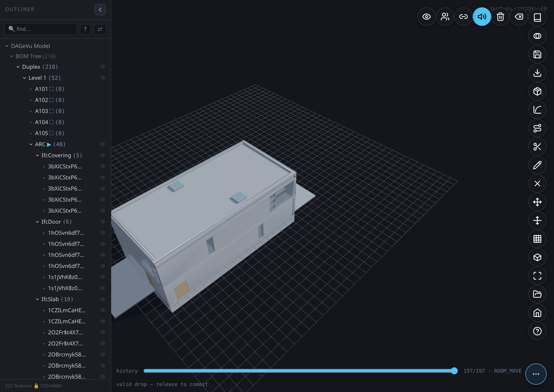
Task: Collapse the BOM Tree node
Action: (12, 56)
